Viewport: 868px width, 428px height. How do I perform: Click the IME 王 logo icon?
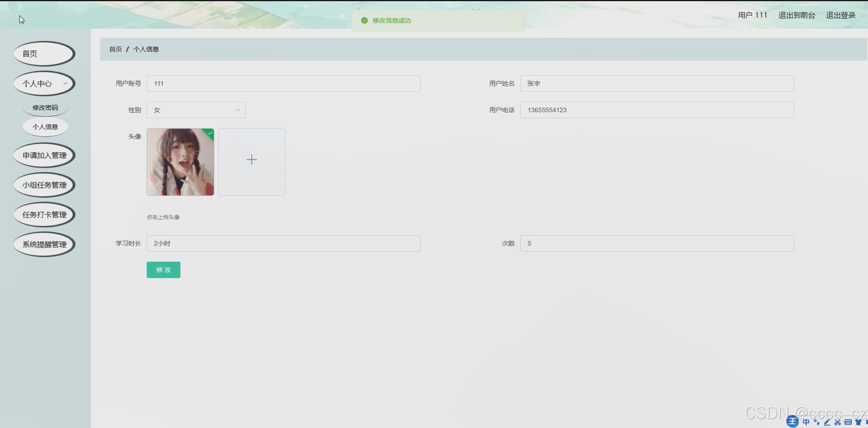click(792, 421)
